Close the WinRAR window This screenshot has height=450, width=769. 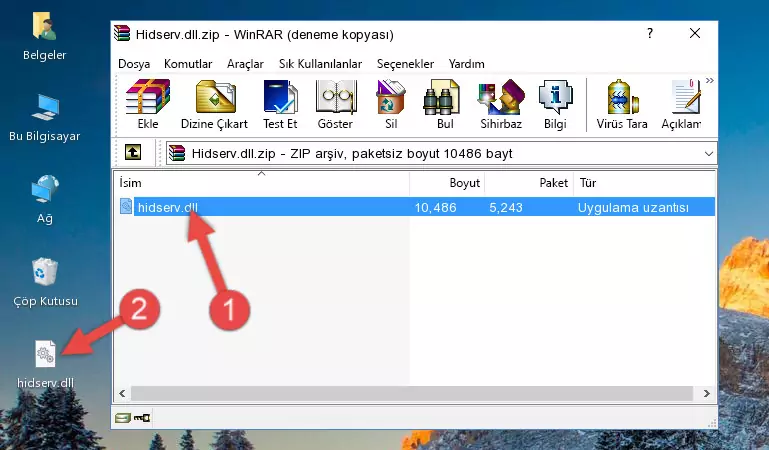[x=694, y=33]
